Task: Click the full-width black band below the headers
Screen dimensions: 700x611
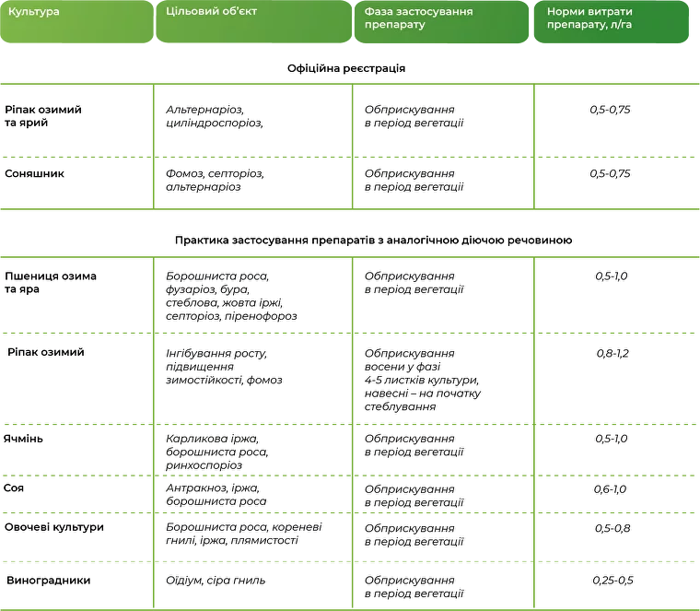Action: pos(350,66)
